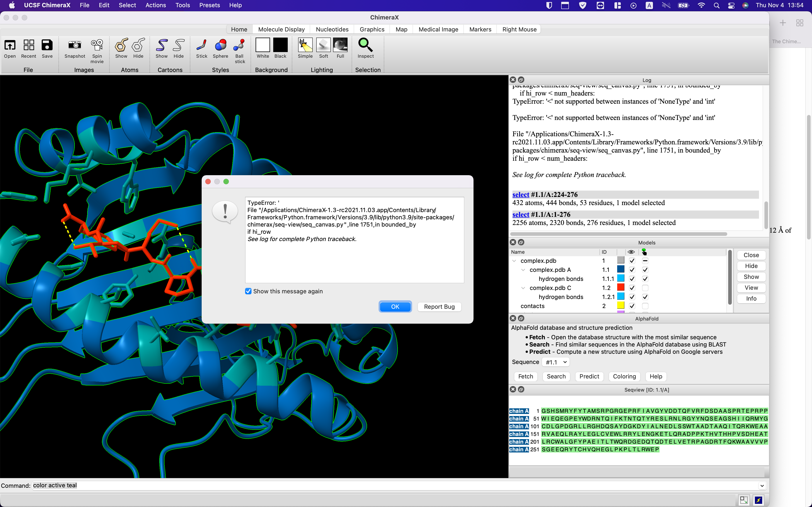This screenshot has width=812, height=507.
Task: Select the Sphere style icon
Action: (220, 45)
